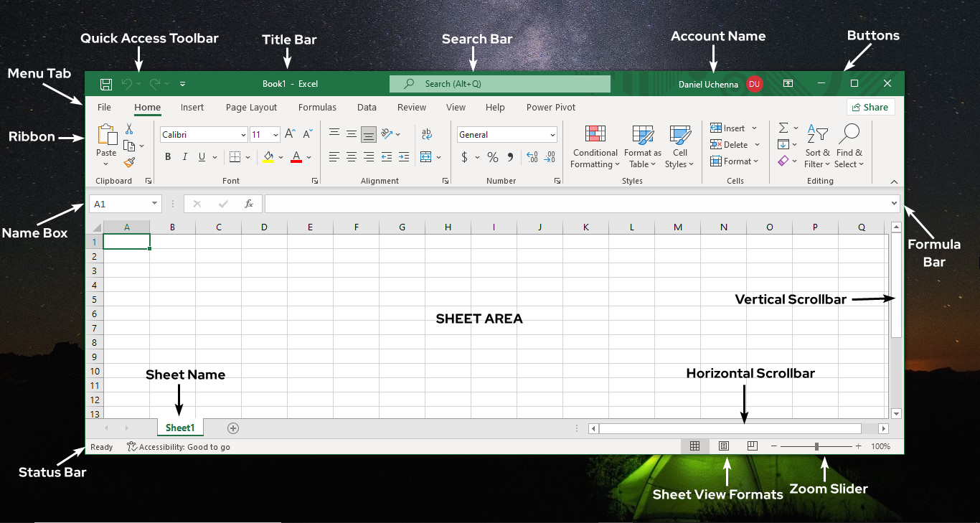The image size is (980, 523).
Task: Click the Save icon in Quick Access Toolbar
Action: (105, 83)
